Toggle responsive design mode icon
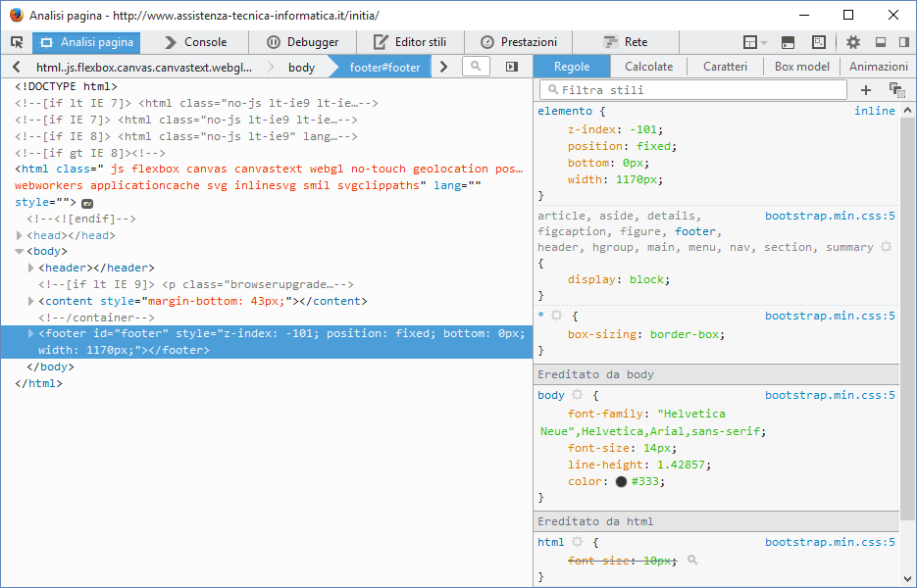Image resolution: width=917 pixels, height=588 pixels. pos(819,42)
